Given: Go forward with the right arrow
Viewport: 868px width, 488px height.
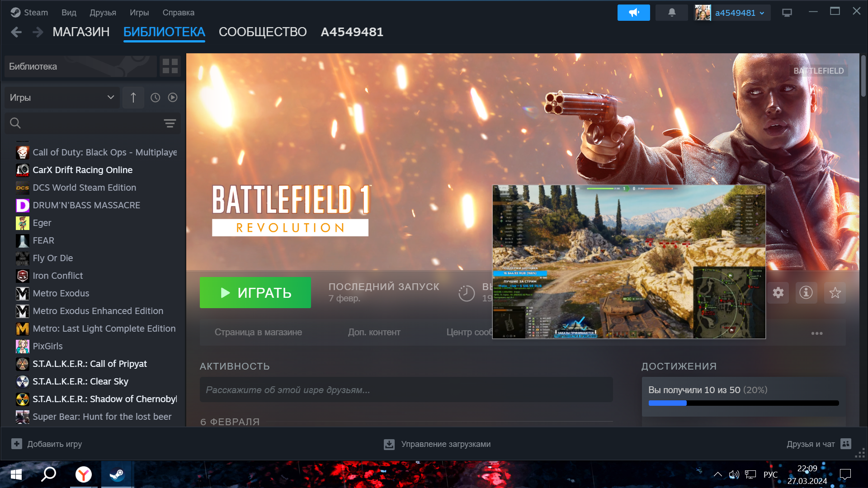Looking at the screenshot, I should click(x=38, y=32).
